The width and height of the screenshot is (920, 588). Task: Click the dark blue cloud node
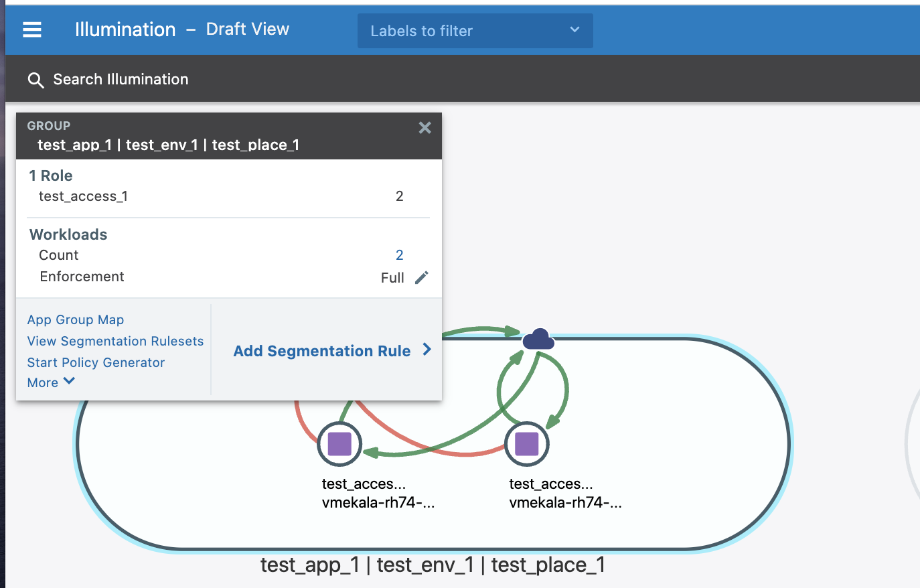click(x=538, y=340)
